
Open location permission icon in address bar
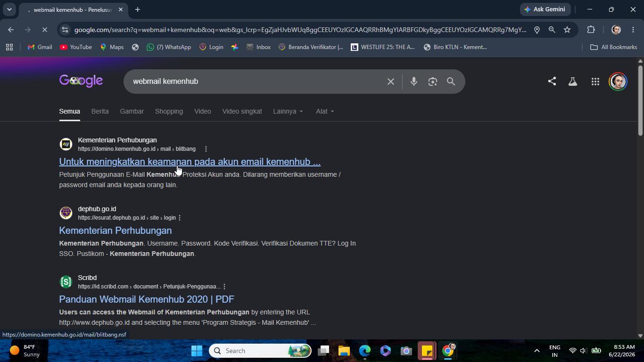[537, 30]
